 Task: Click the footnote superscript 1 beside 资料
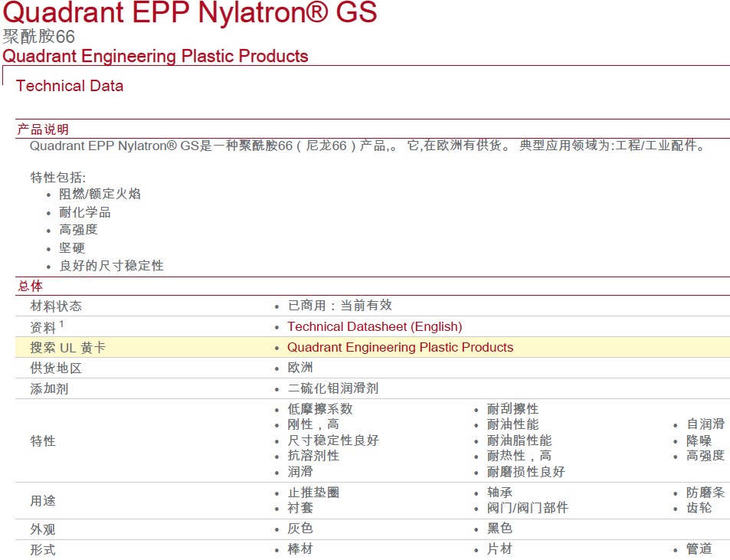coord(61,323)
